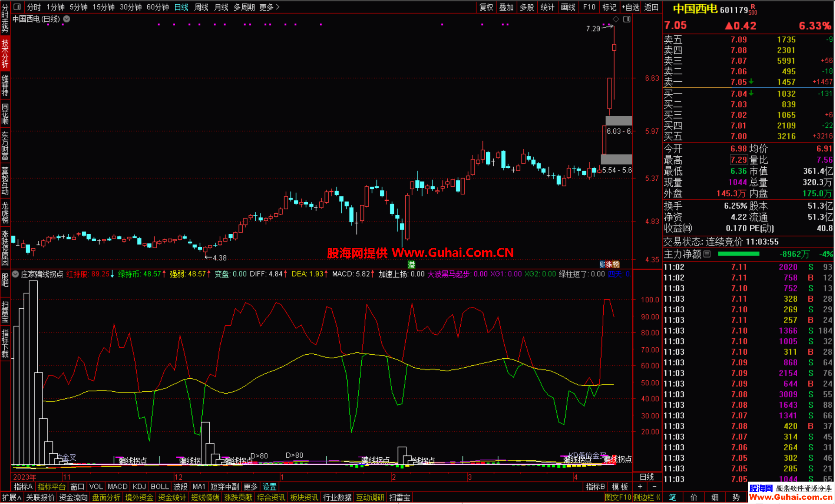Select the 势 trend tab

coord(736,497)
